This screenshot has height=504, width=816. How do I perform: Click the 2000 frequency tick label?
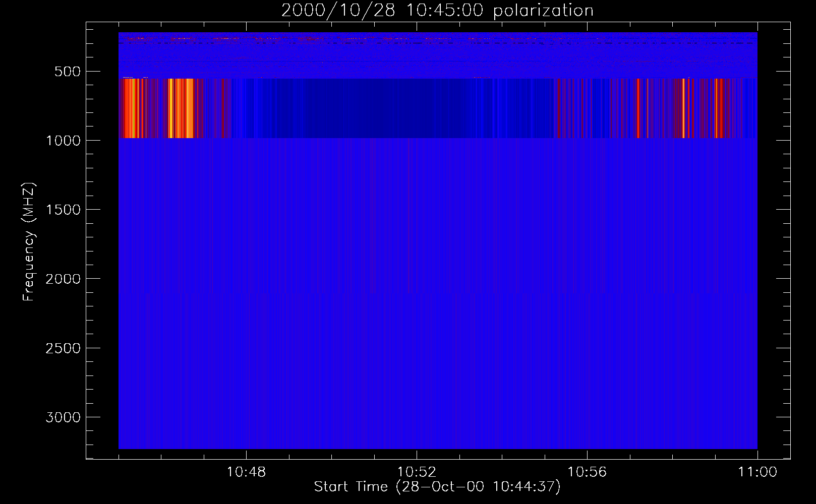(63, 279)
